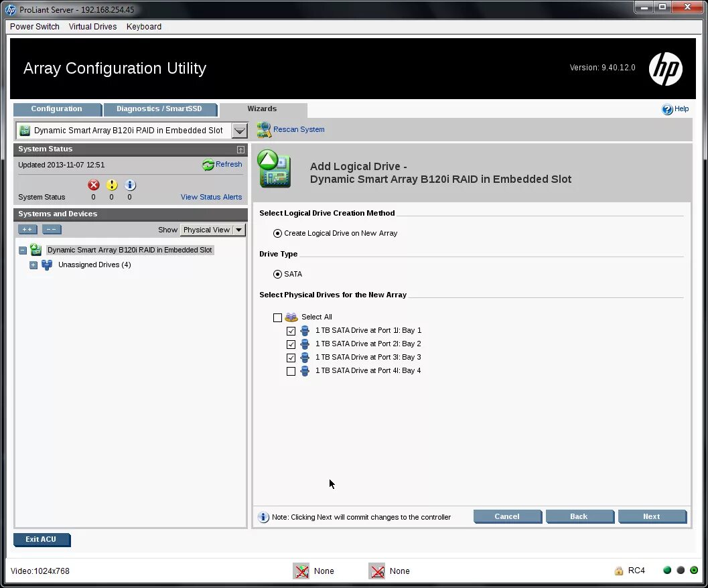The height and width of the screenshot is (588, 708).
Task: Click the '1 TB SATA Drive at Port 4I: Bay 4' label
Action: [368, 371]
